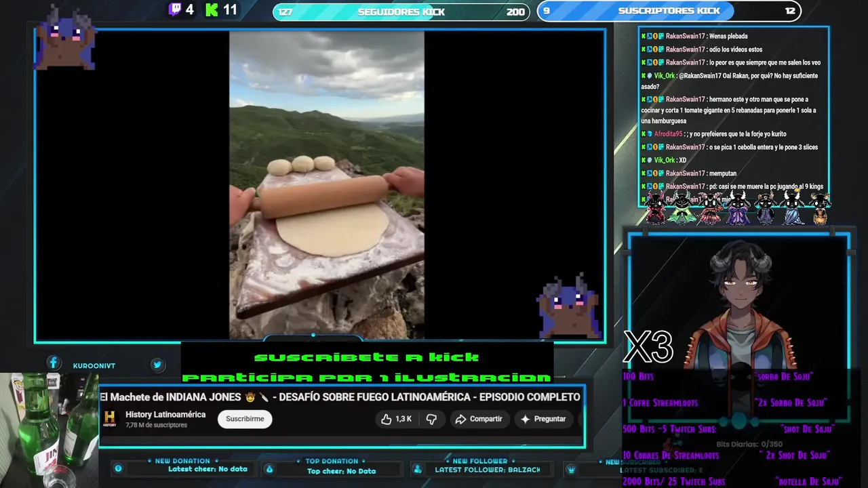The width and height of the screenshot is (868, 488).
Task: Click '100 Bits' reward row
Action: click(717, 376)
